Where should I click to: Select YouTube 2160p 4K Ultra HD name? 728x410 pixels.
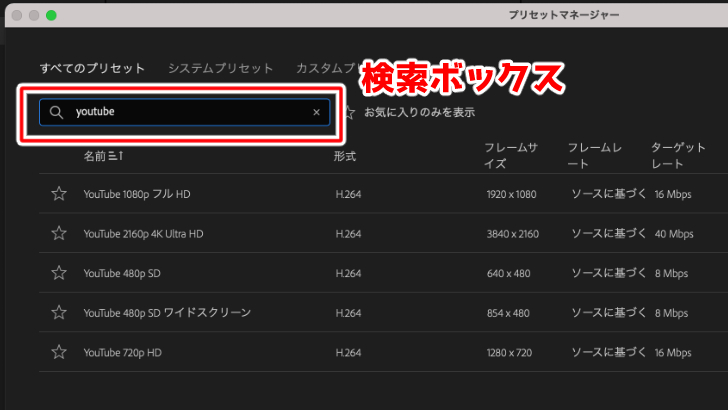point(143,234)
